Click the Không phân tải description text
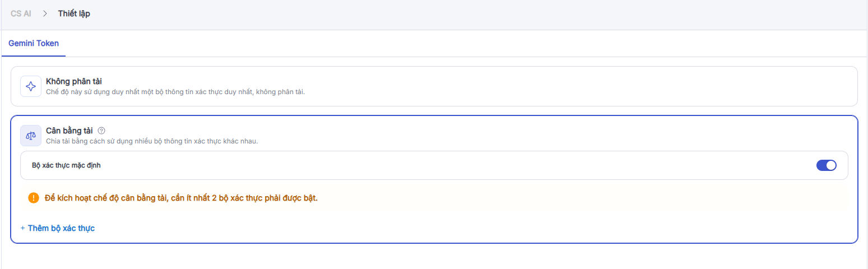Viewport: 868px width, 269px height. [x=175, y=91]
